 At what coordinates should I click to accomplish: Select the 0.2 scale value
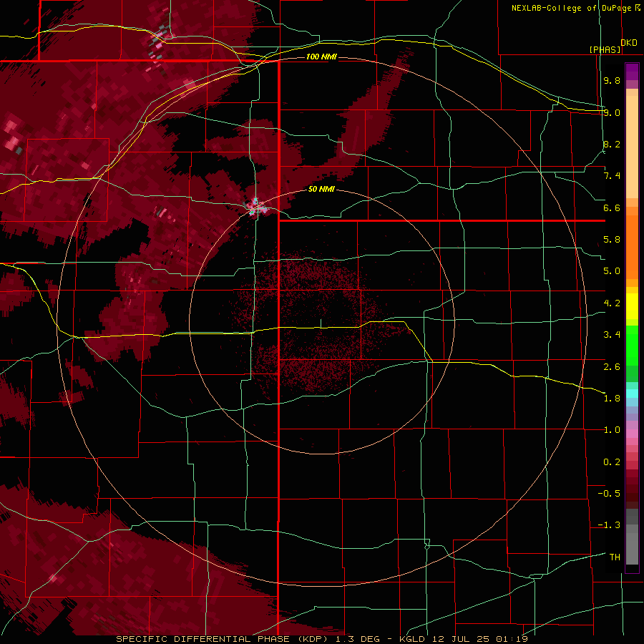pyautogui.click(x=612, y=462)
